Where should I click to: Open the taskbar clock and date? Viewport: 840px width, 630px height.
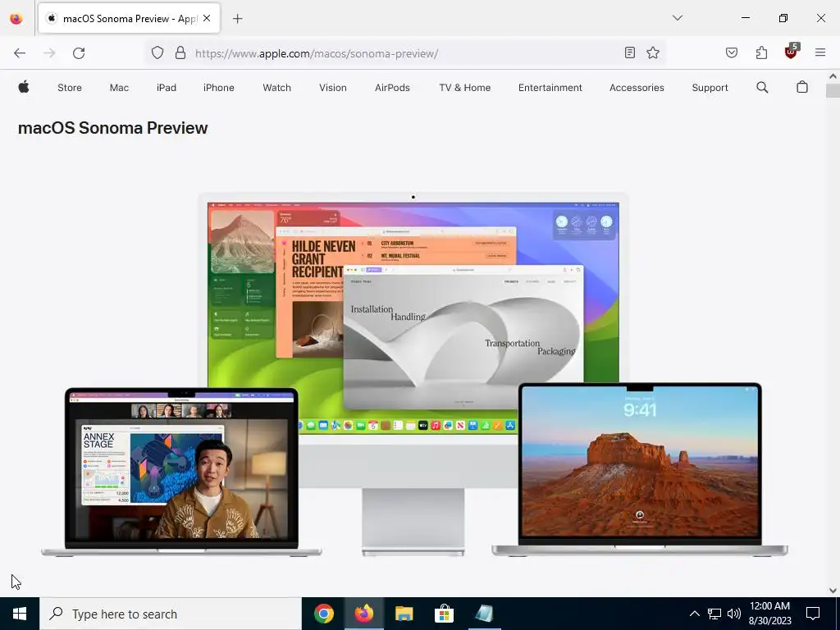[769, 614]
